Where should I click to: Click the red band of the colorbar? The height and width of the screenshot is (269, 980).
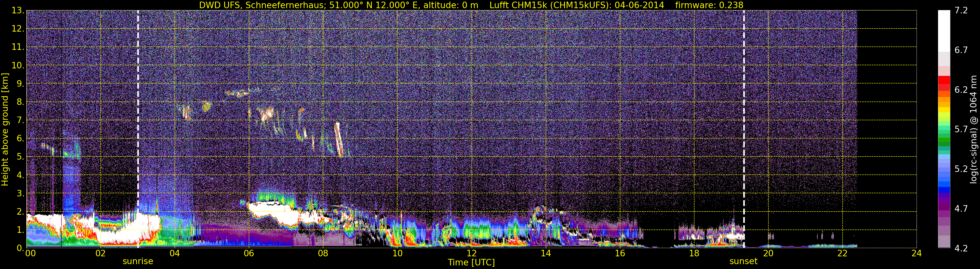[x=944, y=83]
